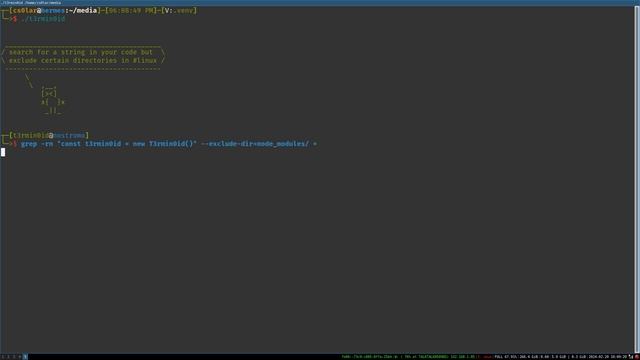Click the "const t3rm1n0id = new T3rm1n0id()" string

click(x=127, y=144)
